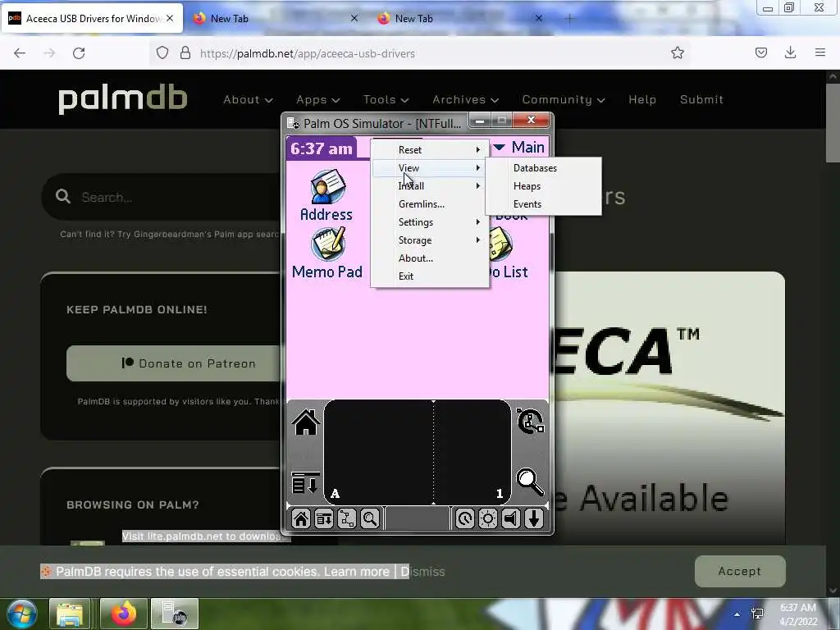Expand the Storage submenu
This screenshot has width=840, height=630.
[430, 240]
